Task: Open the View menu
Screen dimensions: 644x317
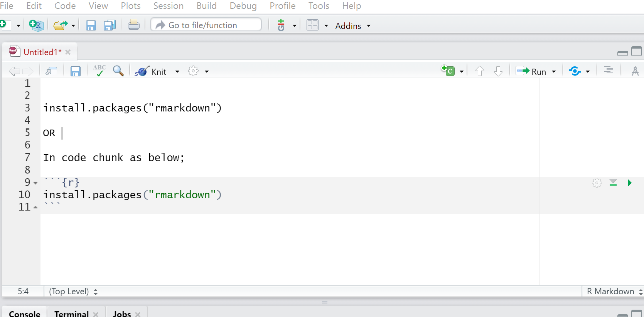Action: click(x=98, y=6)
